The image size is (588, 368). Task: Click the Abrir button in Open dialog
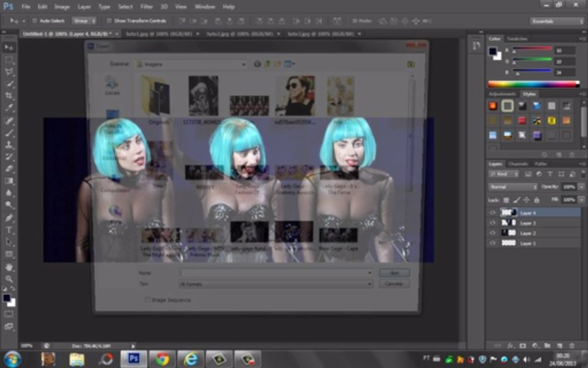pyautogui.click(x=394, y=273)
